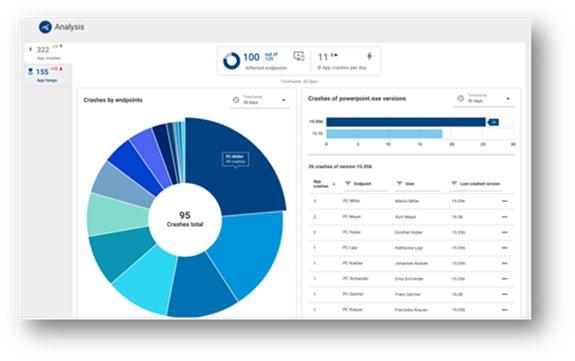The height and width of the screenshot is (361, 575).
Task: Click the User column filter icon
Action: coord(399,183)
